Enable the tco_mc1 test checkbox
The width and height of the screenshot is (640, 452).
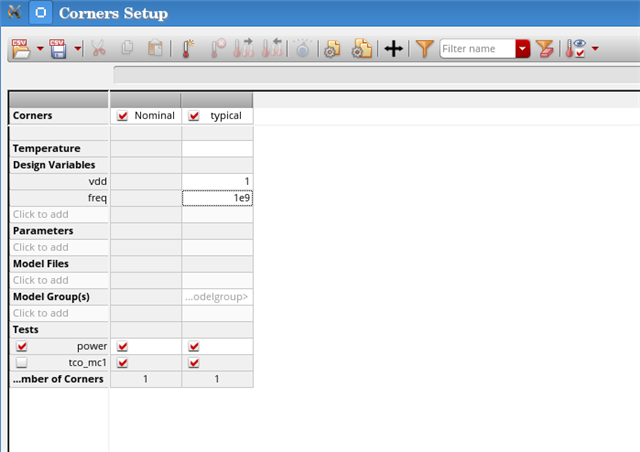(x=21, y=363)
